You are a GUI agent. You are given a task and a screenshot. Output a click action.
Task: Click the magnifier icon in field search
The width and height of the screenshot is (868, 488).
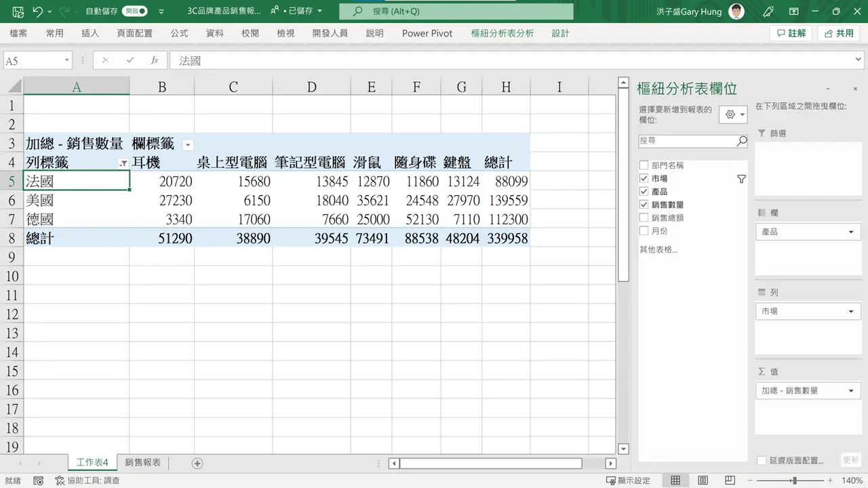[x=742, y=141]
